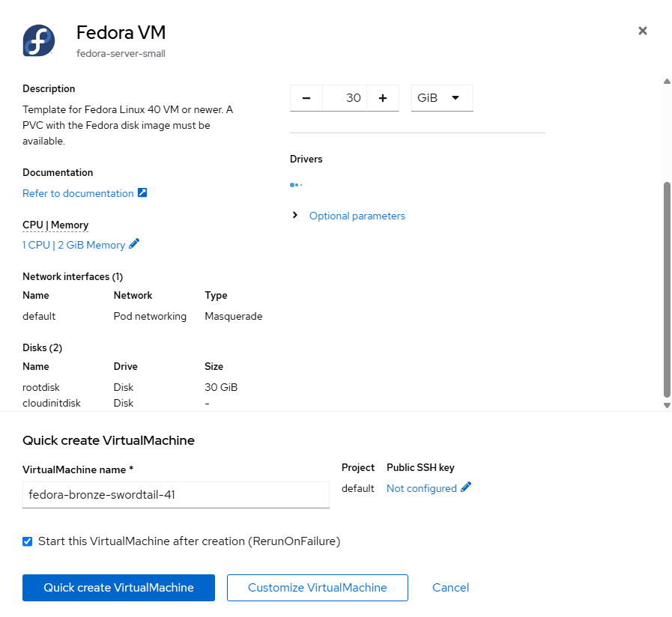Increase disk size with plus button
Viewport: 672px width, 617px height.
tap(383, 98)
